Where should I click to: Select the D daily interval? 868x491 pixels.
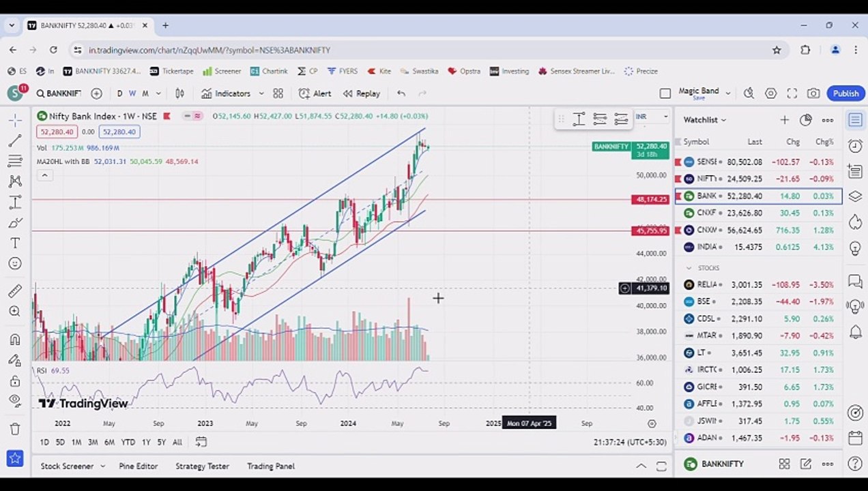[x=120, y=93]
